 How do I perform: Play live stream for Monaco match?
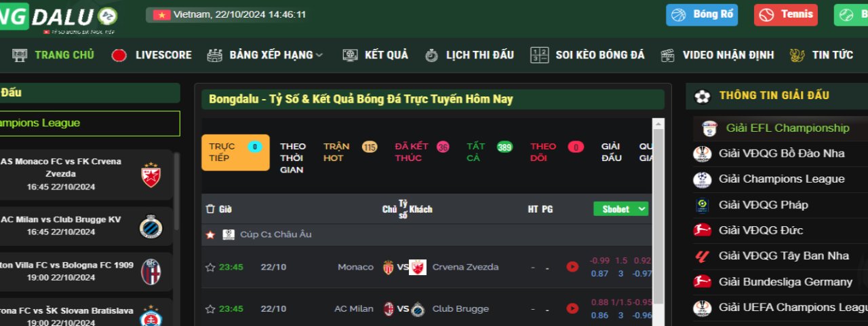coord(572,267)
